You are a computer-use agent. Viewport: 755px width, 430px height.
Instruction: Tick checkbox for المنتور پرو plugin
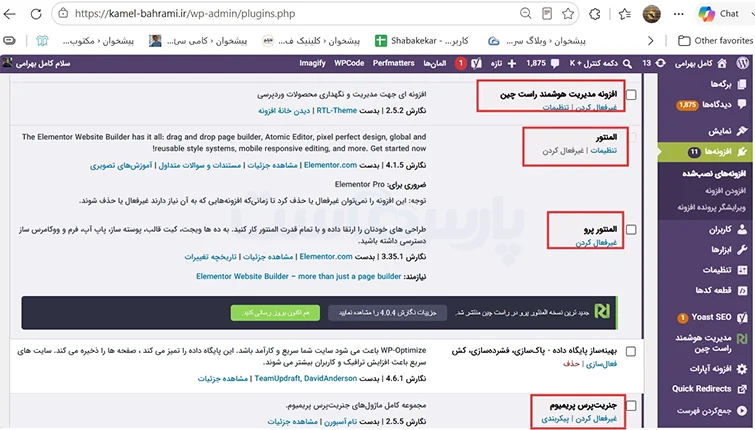coord(631,230)
